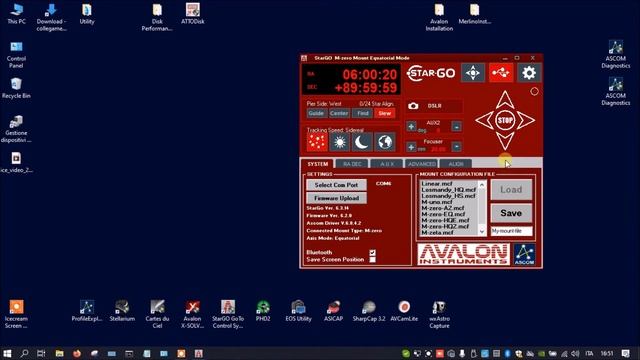Open notification center in taskbar
Screen dimensions: 640x360
626,353
